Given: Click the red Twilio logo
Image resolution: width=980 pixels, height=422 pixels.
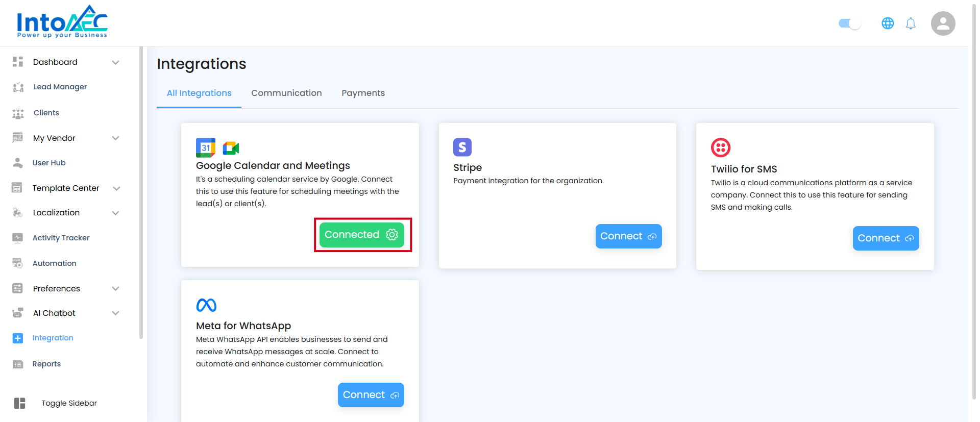Looking at the screenshot, I should (x=721, y=148).
